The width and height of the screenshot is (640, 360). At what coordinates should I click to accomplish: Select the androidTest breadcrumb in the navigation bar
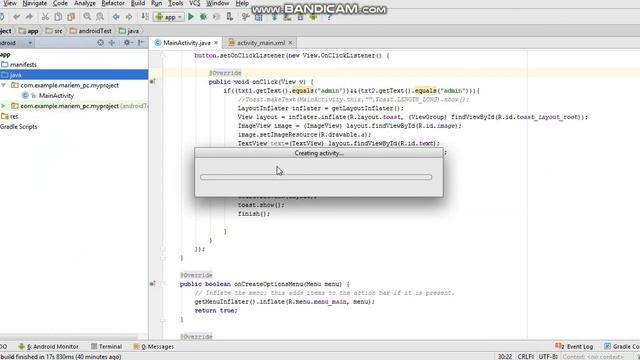(91, 31)
